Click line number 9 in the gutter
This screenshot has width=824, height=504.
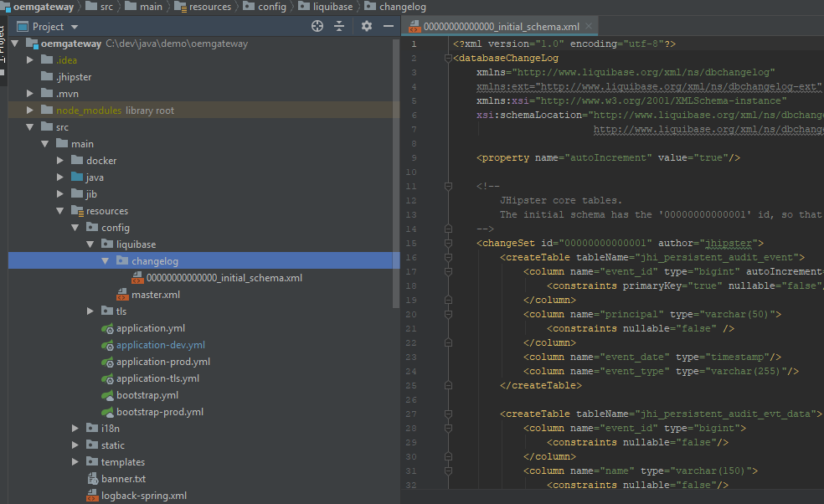point(415,157)
